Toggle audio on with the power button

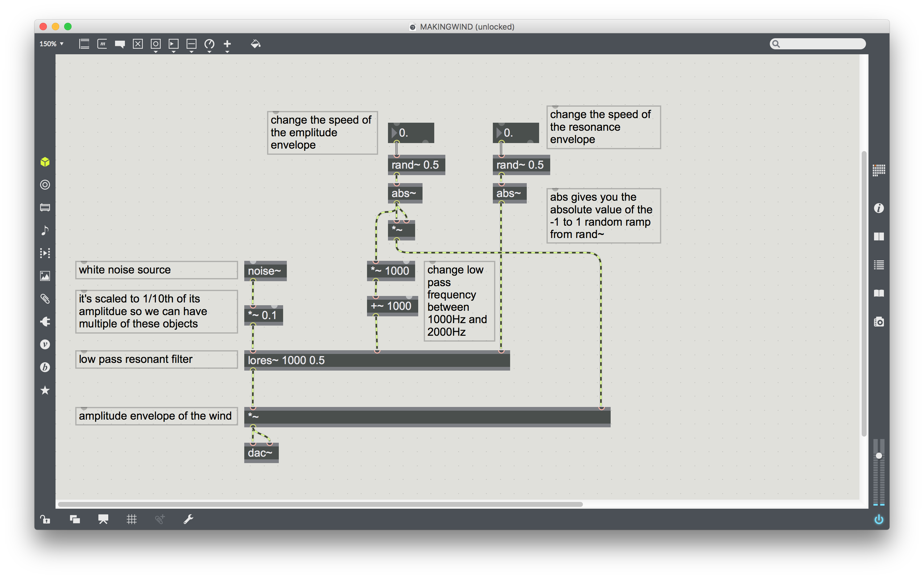pyautogui.click(x=879, y=519)
